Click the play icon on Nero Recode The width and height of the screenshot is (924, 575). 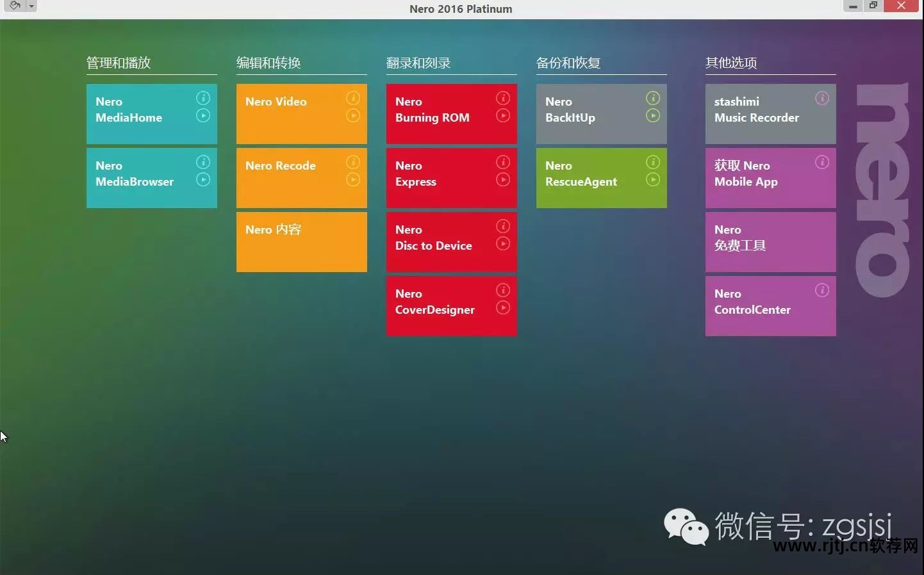353,180
